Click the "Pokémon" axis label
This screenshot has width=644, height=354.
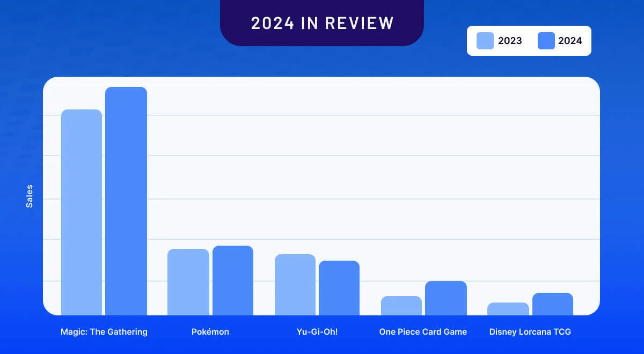[210, 332]
